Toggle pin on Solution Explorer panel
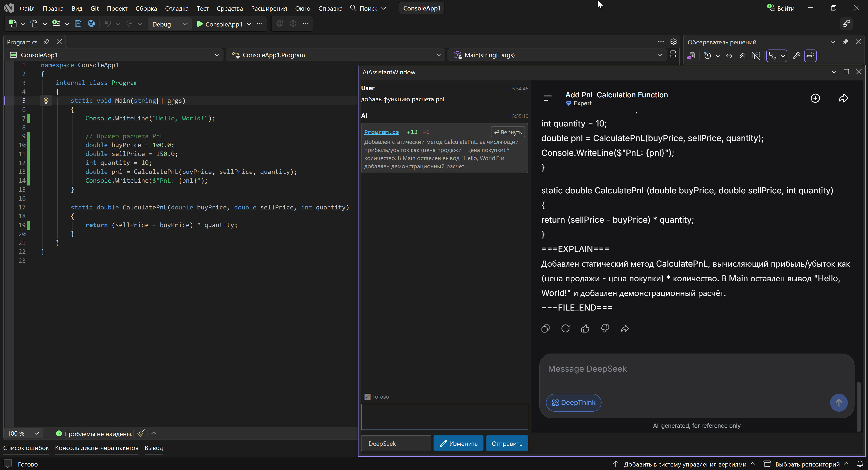 click(x=845, y=42)
